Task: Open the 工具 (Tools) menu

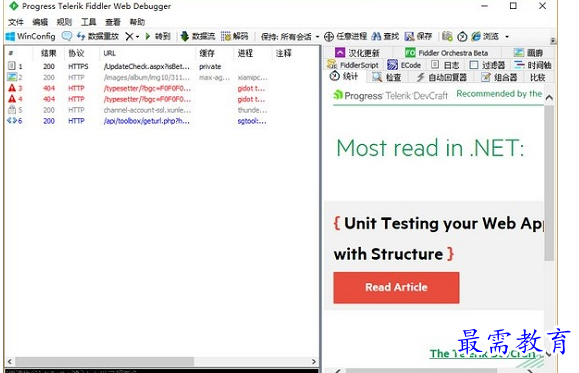Action: 89,22
